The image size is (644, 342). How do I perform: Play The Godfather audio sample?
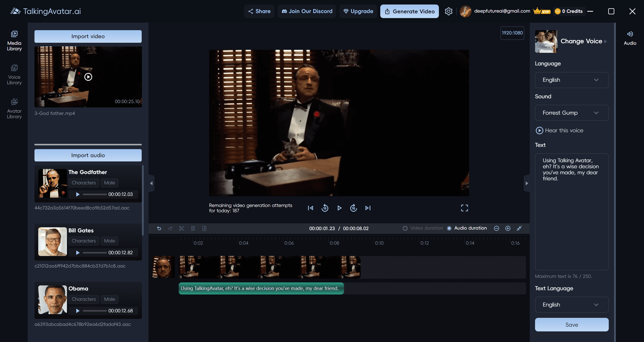(78, 194)
